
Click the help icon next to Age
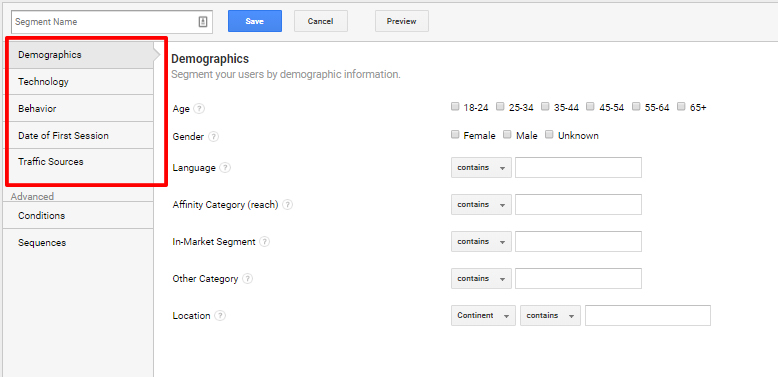[199, 109]
